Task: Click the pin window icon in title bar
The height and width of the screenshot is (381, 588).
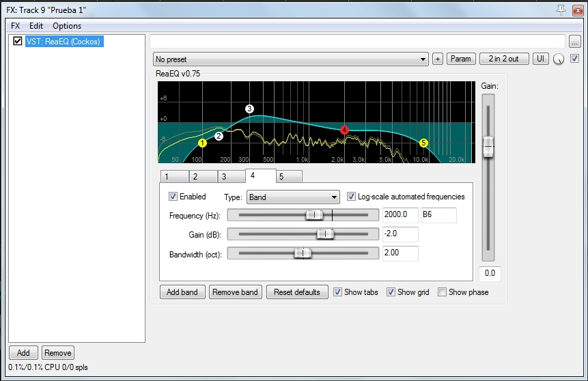Action: click(x=561, y=9)
